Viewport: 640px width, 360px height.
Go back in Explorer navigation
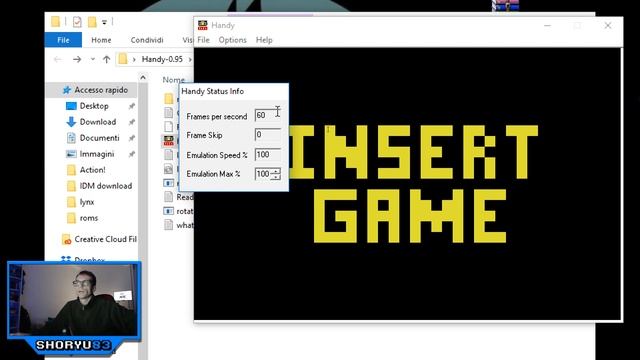click(58, 60)
